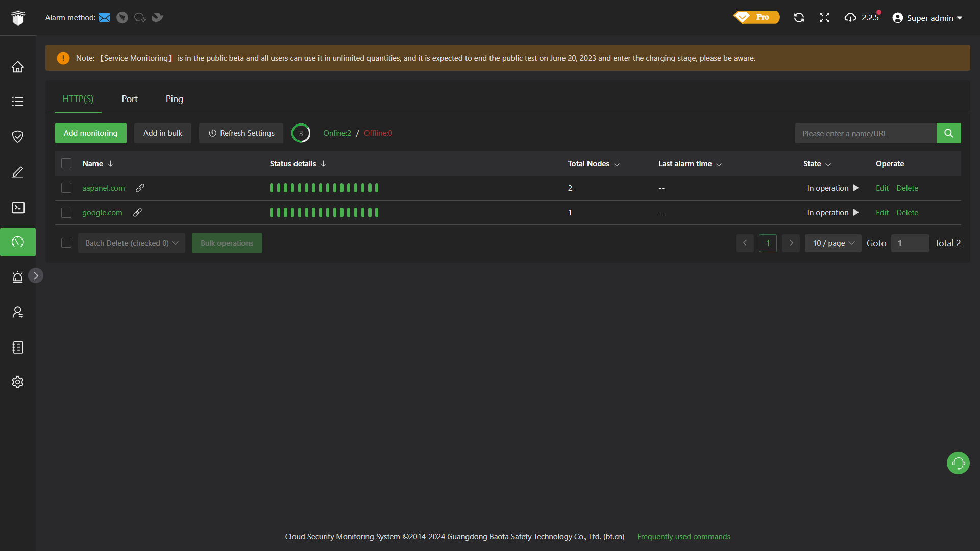Click the alarm siren sidebar icon
The image size is (980, 551).
pos(18,277)
